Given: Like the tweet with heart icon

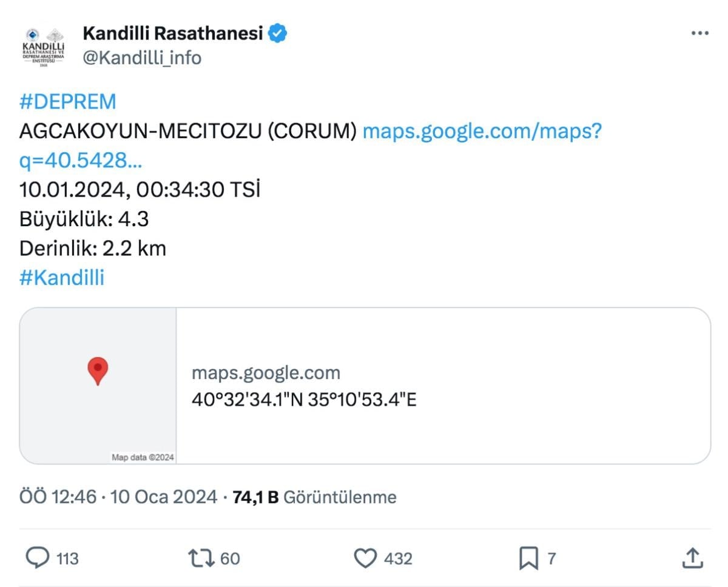Looking at the screenshot, I should [365, 558].
